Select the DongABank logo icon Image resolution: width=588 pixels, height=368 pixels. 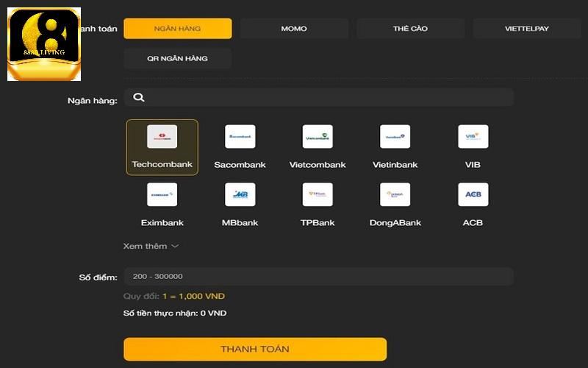pos(395,195)
